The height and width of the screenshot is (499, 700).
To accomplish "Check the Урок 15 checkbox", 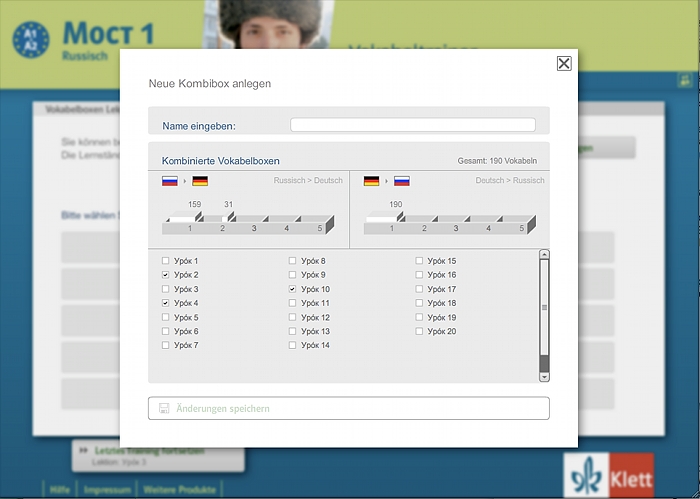I will tap(419, 260).
